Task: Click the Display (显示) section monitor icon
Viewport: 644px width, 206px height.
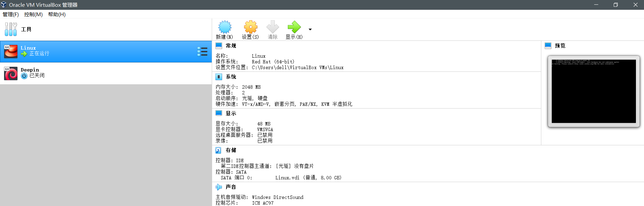Action: [x=219, y=113]
